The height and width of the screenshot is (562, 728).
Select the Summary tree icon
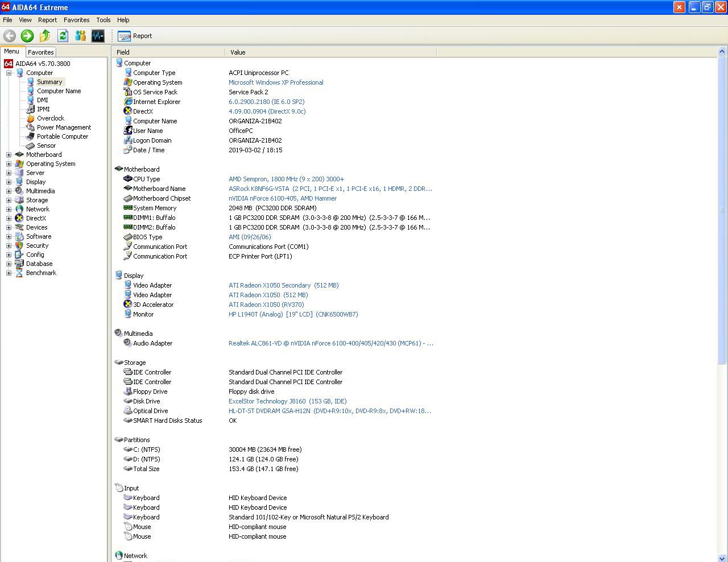[x=31, y=82]
